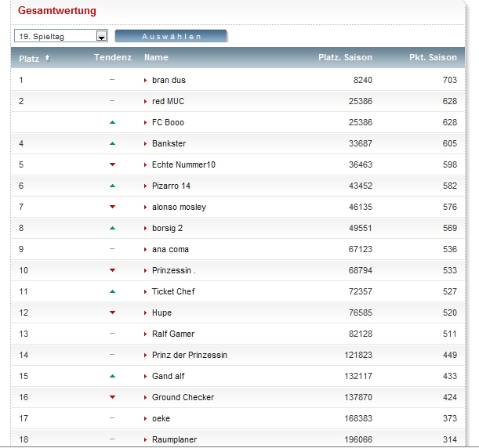Select the Pkt. Saison column header
Viewport: 479px width, 448px height.
coord(433,57)
